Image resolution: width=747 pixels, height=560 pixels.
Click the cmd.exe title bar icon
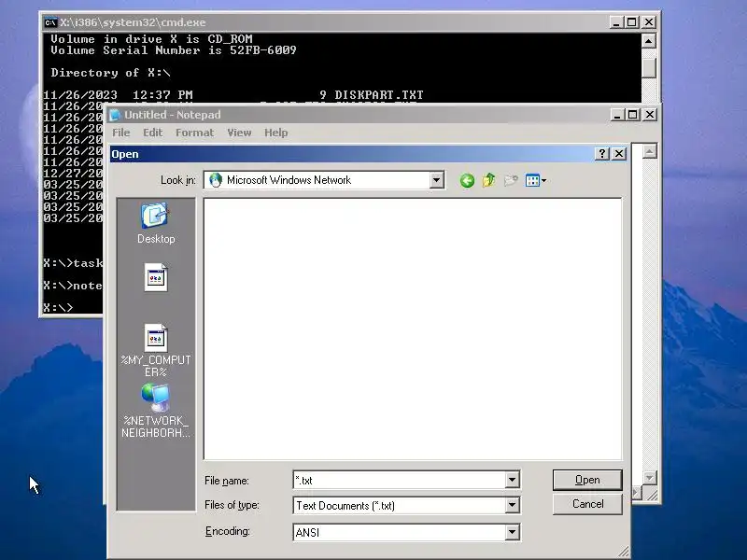pos(50,22)
